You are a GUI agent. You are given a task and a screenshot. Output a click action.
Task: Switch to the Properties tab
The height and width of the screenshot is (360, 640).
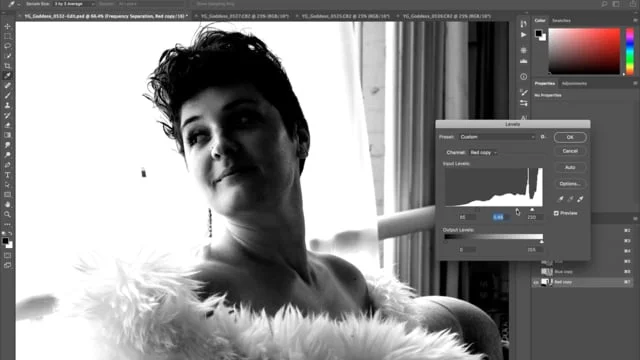pyautogui.click(x=545, y=84)
